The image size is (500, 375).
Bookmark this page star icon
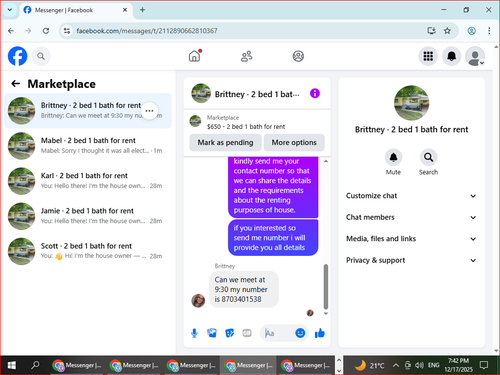pyautogui.click(x=447, y=31)
